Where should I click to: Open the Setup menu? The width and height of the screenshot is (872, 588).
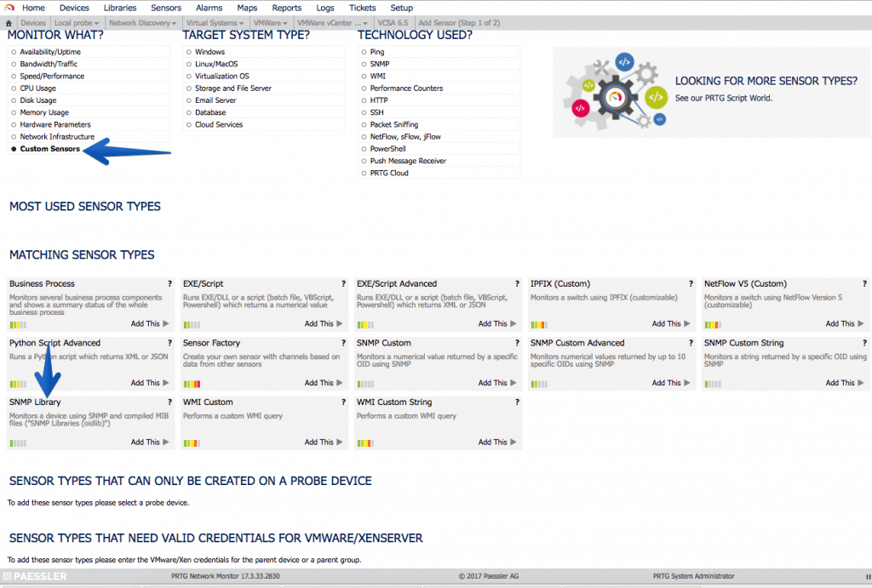click(402, 8)
